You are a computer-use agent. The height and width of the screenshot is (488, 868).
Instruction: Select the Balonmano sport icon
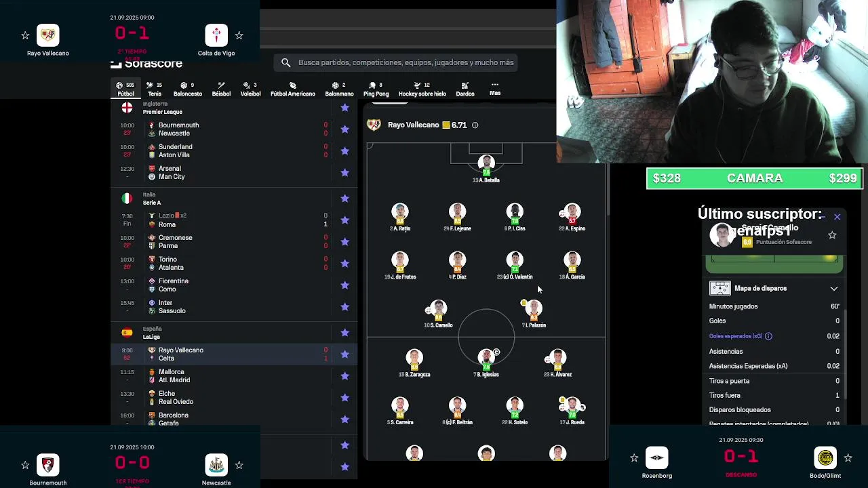click(339, 89)
